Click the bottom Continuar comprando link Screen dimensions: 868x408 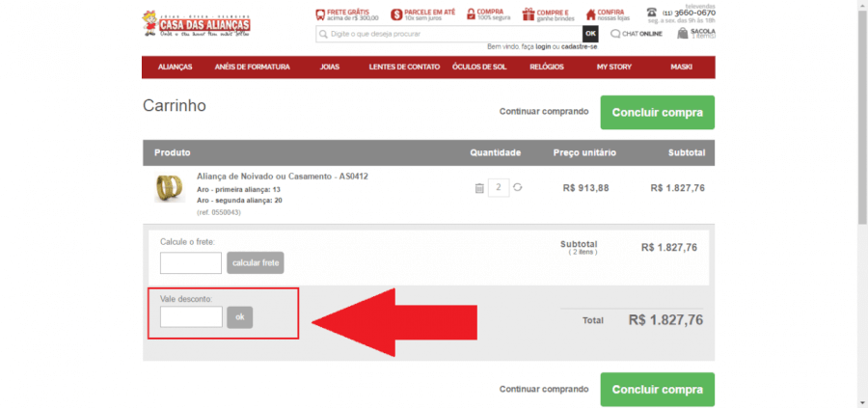point(543,390)
